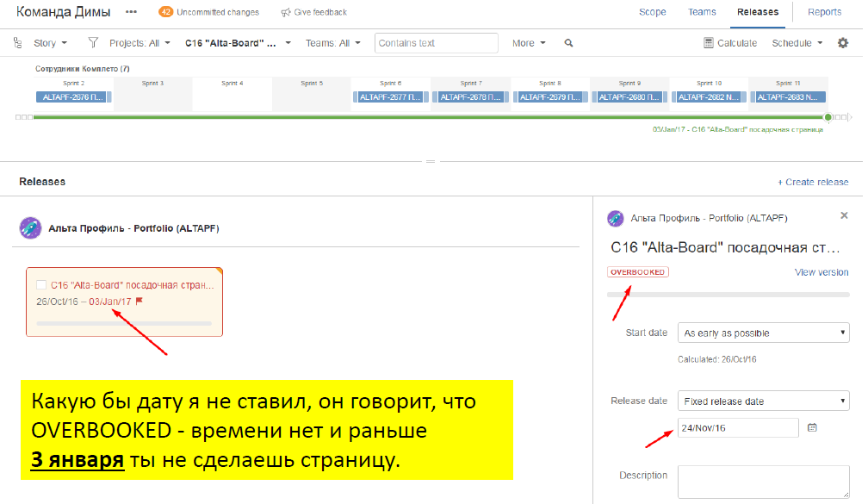Screen dimensions: 868x504
Task: Tick the C16 Alta-Board release checkbox
Action: pyautogui.click(x=41, y=284)
